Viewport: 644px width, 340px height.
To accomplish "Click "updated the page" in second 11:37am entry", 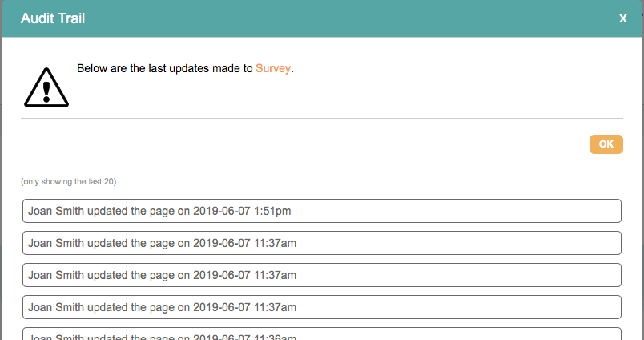I will (x=130, y=275).
